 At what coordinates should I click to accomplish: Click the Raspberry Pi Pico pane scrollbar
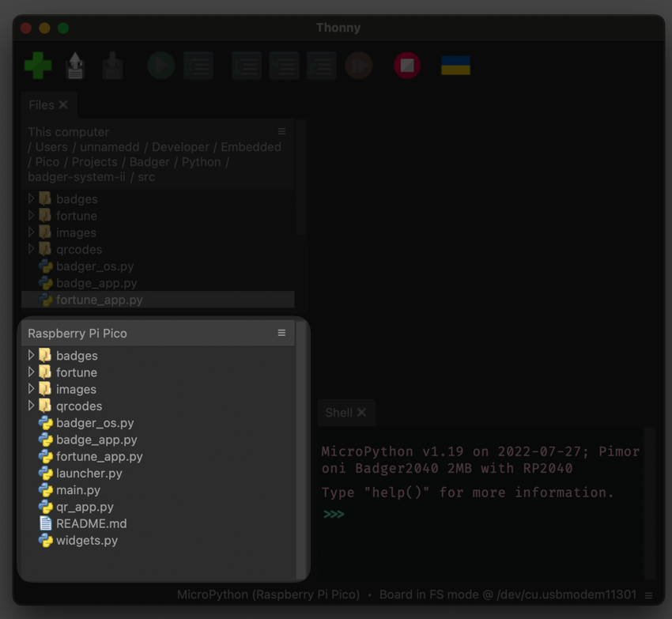[301, 450]
